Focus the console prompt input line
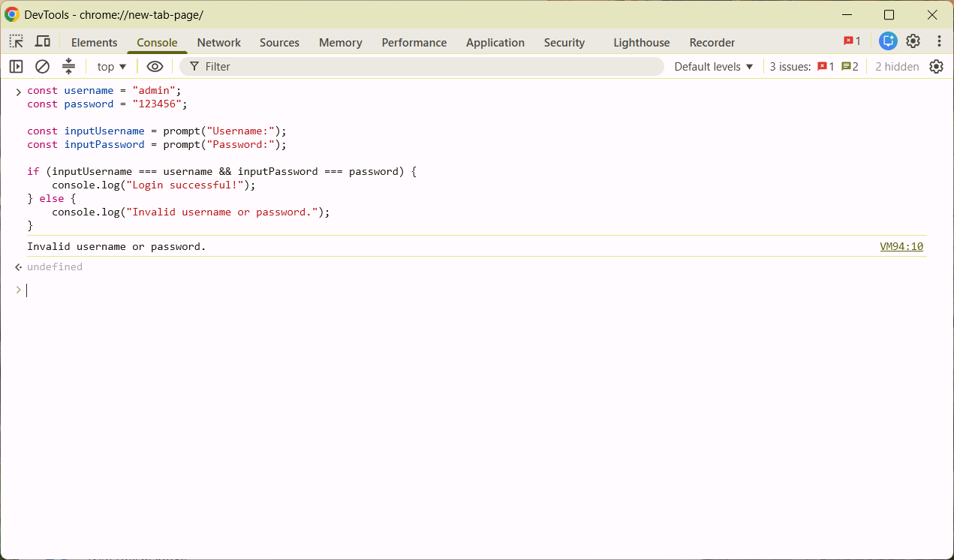 [x=477, y=290]
